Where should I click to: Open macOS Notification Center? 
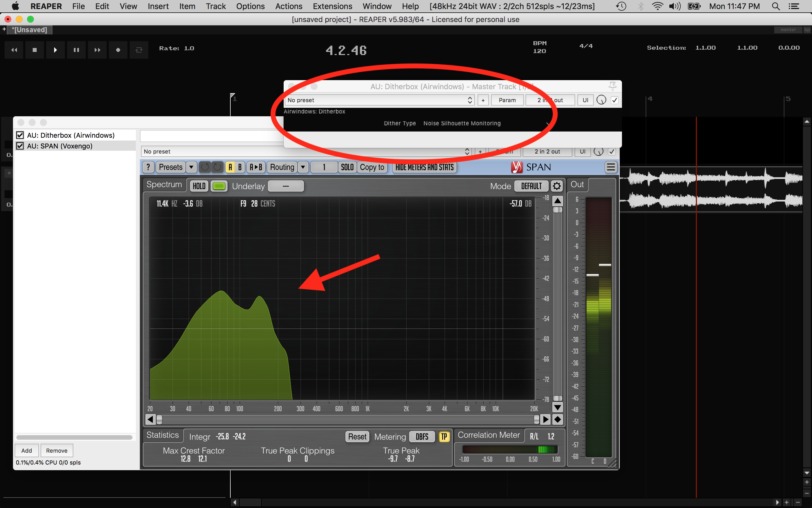click(x=794, y=6)
